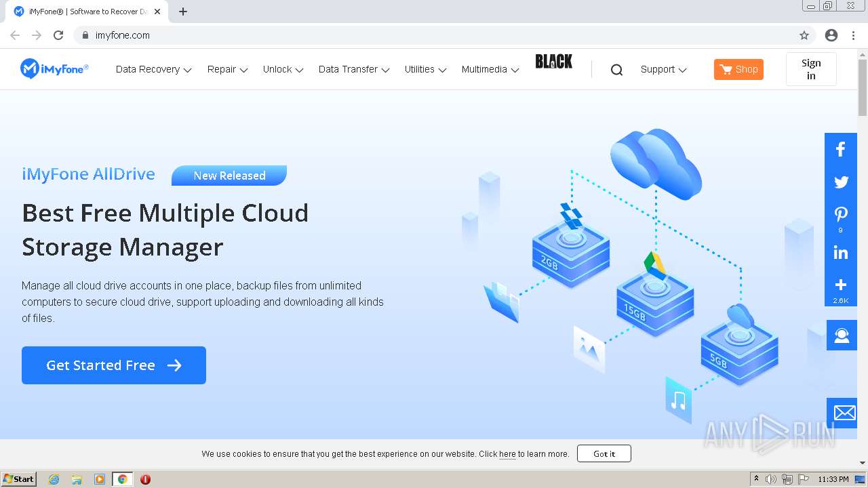Open the Shop cart button
The height and width of the screenshot is (488, 868).
tap(738, 69)
